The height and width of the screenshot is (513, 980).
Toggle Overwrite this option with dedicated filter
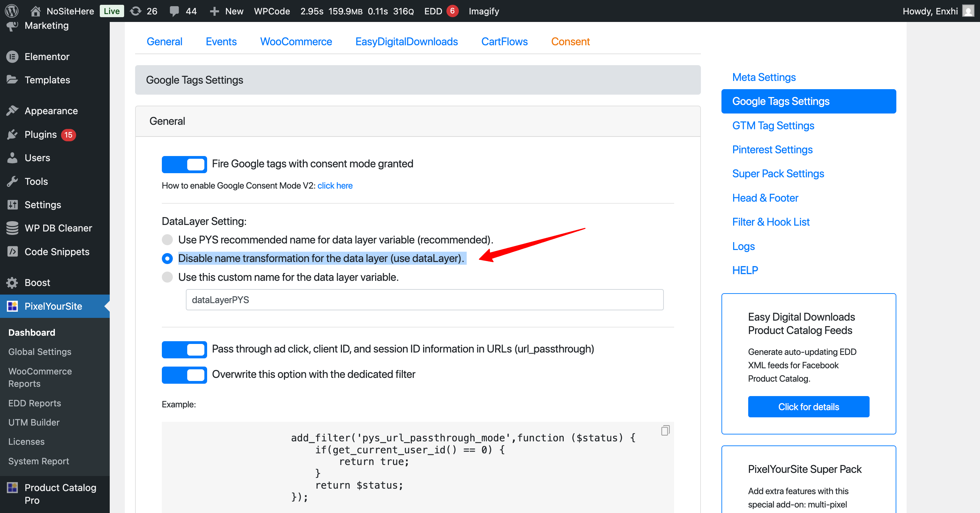click(184, 375)
